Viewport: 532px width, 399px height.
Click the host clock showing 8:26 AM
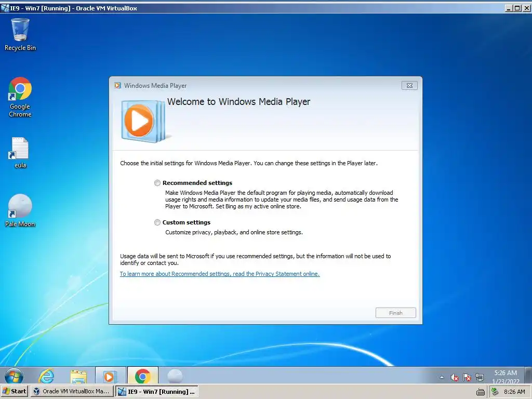(514, 392)
